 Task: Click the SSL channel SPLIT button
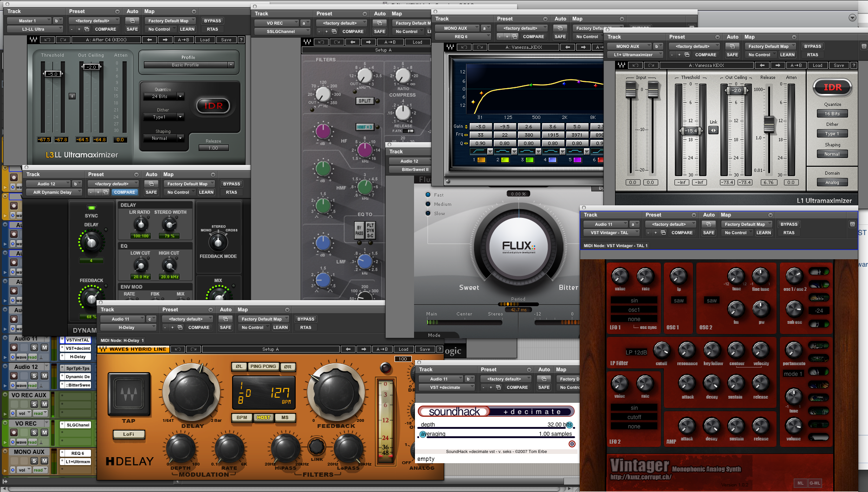click(365, 101)
